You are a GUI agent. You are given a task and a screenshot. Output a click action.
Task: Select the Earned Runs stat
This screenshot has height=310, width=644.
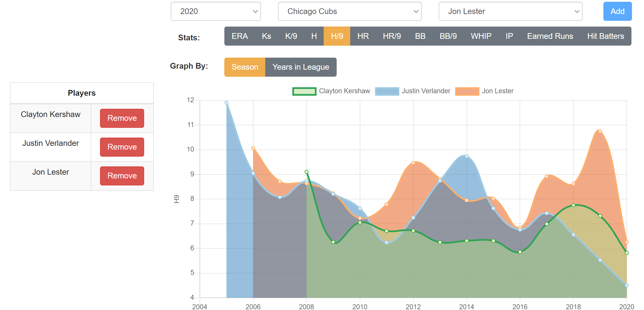[x=550, y=36]
